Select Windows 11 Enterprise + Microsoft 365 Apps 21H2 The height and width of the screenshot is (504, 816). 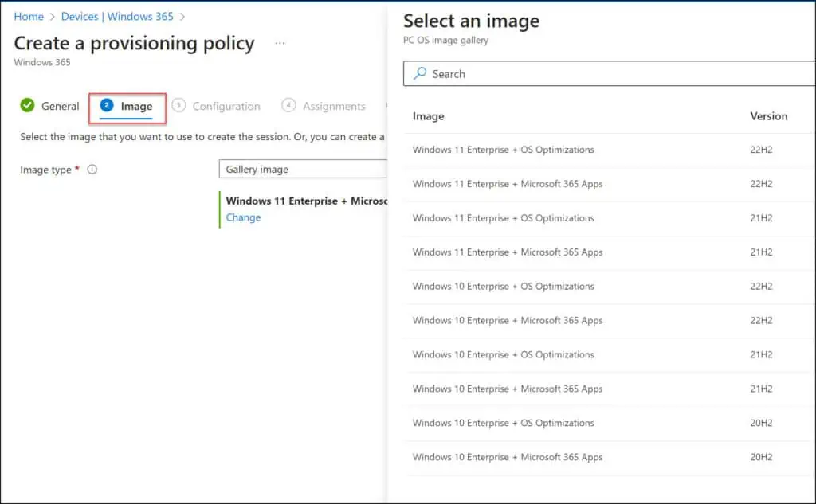click(609, 252)
